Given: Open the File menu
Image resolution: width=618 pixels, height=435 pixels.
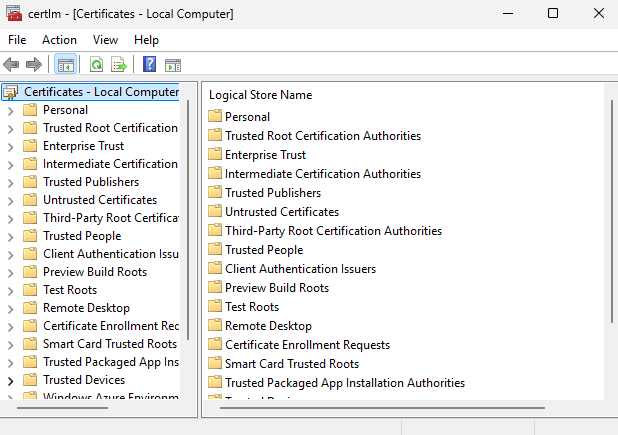Looking at the screenshot, I should point(17,40).
